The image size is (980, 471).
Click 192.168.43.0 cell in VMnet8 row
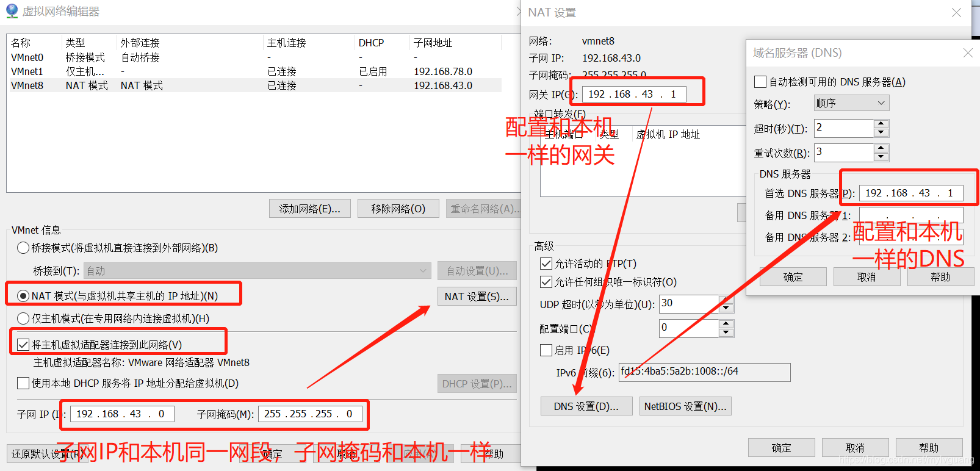pyautogui.click(x=443, y=85)
